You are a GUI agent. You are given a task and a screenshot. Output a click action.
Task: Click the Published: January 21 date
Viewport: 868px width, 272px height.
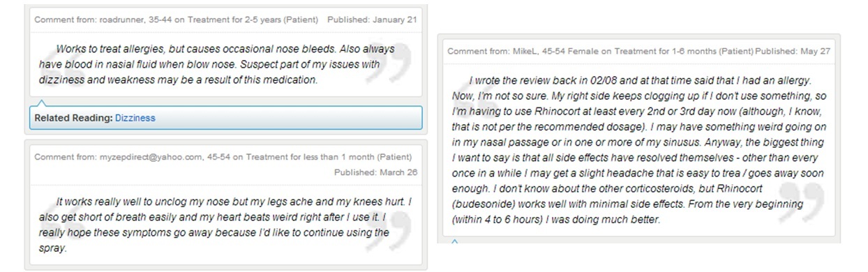pos(372,20)
